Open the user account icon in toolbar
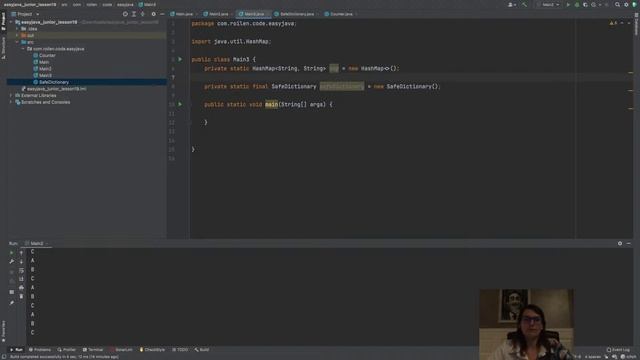This screenshot has height=360, width=640. click(511, 4)
